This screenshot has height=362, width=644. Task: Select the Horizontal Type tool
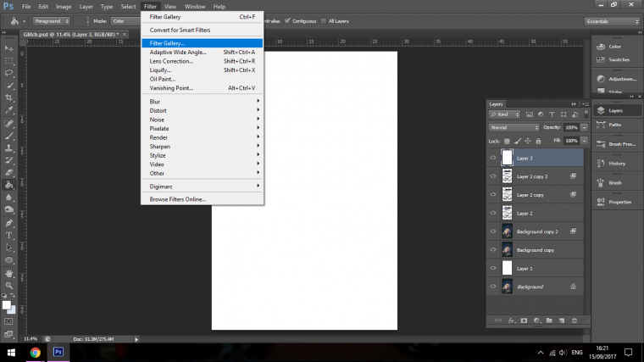(x=8, y=235)
